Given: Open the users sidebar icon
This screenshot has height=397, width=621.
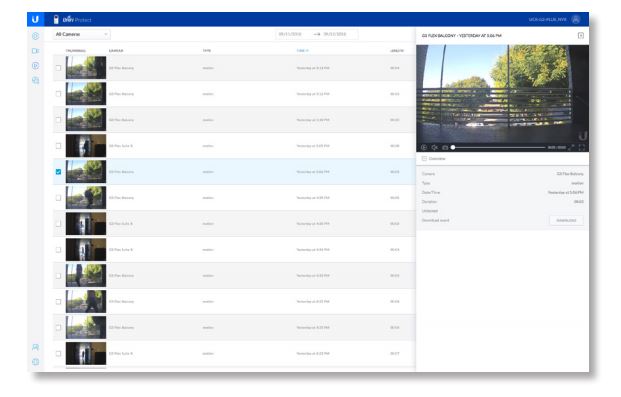Looking at the screenshot, I should pos(35,347).
